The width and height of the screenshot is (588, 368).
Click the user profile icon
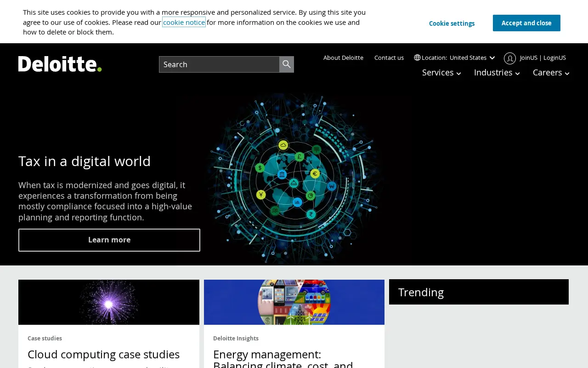pos(510,58)
